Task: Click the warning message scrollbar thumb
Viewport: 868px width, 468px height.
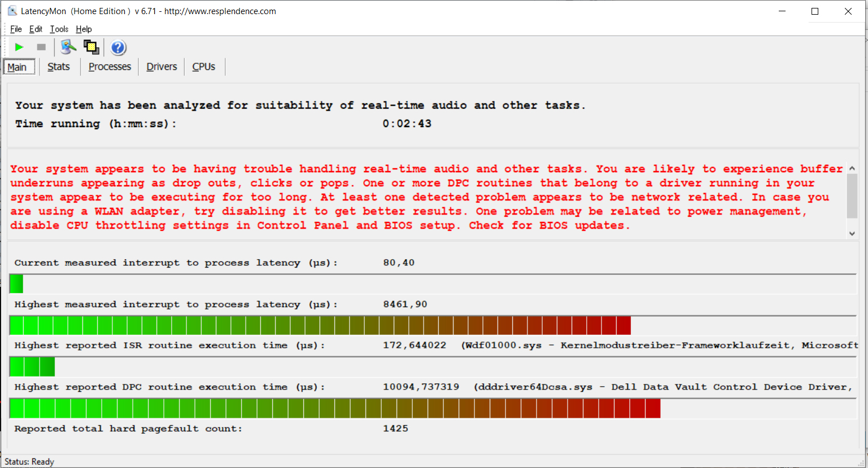Action: point(852,195)
